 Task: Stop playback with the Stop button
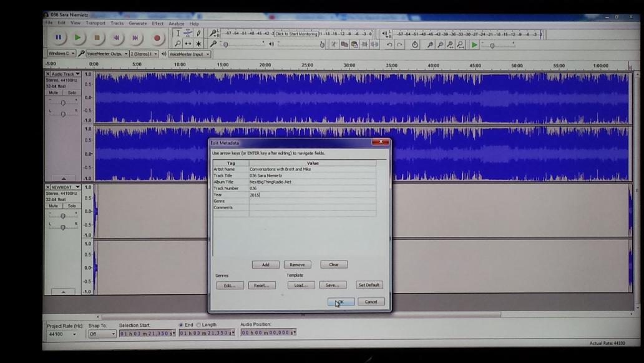97,38
